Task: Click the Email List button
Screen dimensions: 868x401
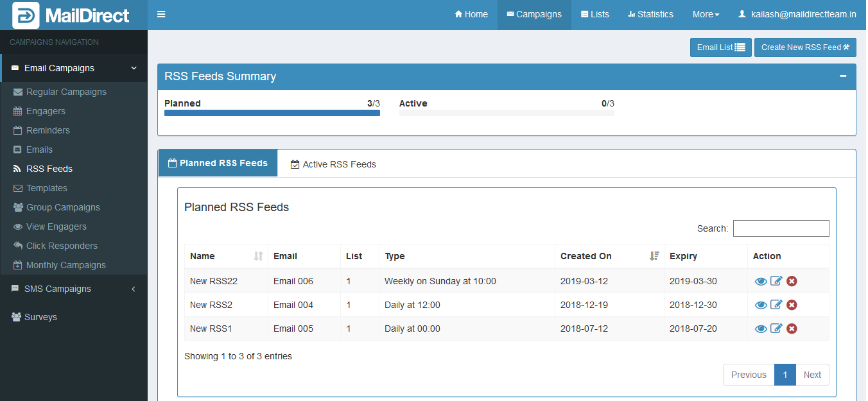Action: (x=720, y=47)
